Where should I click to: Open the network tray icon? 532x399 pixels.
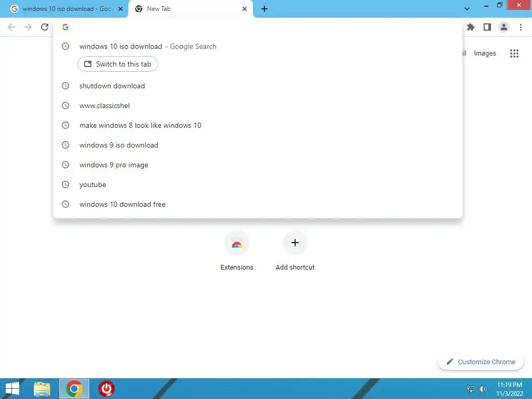click(471, 389)
